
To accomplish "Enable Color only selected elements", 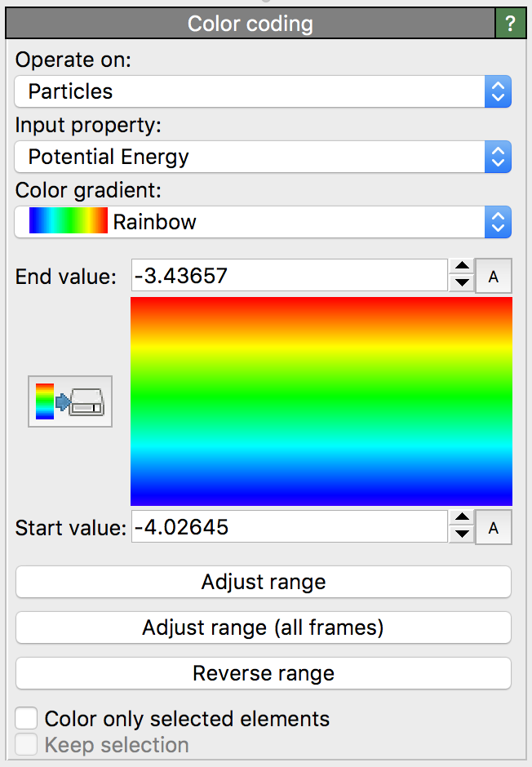I will [x=27, y=718].
